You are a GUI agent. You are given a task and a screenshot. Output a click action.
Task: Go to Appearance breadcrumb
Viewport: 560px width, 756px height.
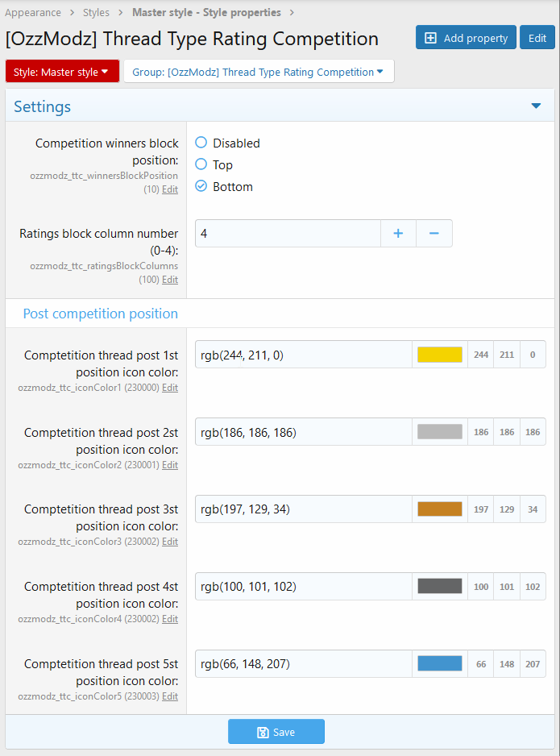33,13
